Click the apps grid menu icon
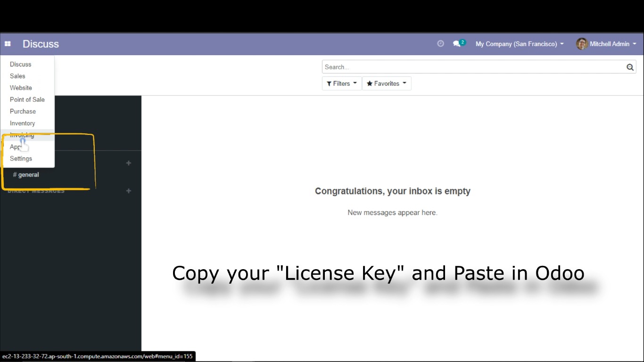The width and height of the screenshot is (644, 362). click(x=8, y=44)
